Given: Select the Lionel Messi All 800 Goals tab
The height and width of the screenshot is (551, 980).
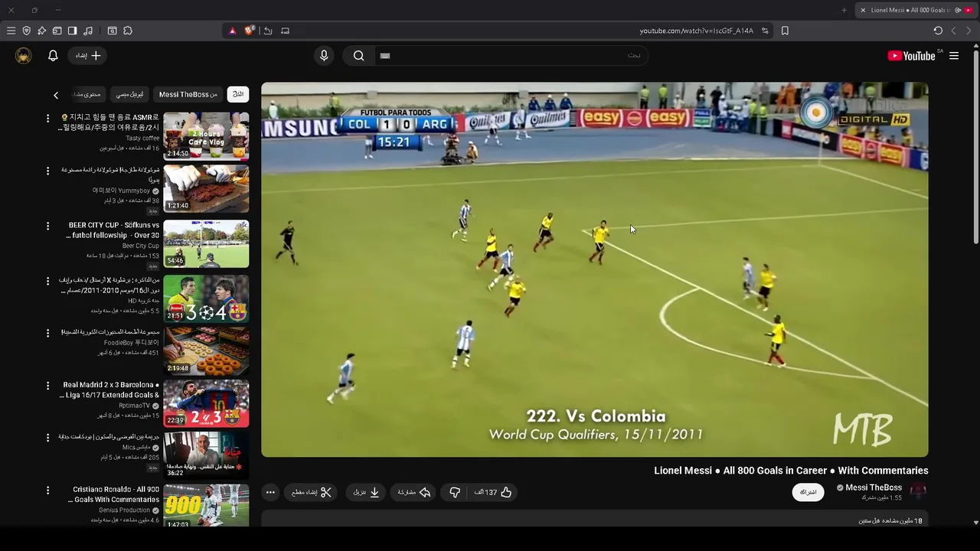Looking at the screenshot, I should [x=916, y=10].
